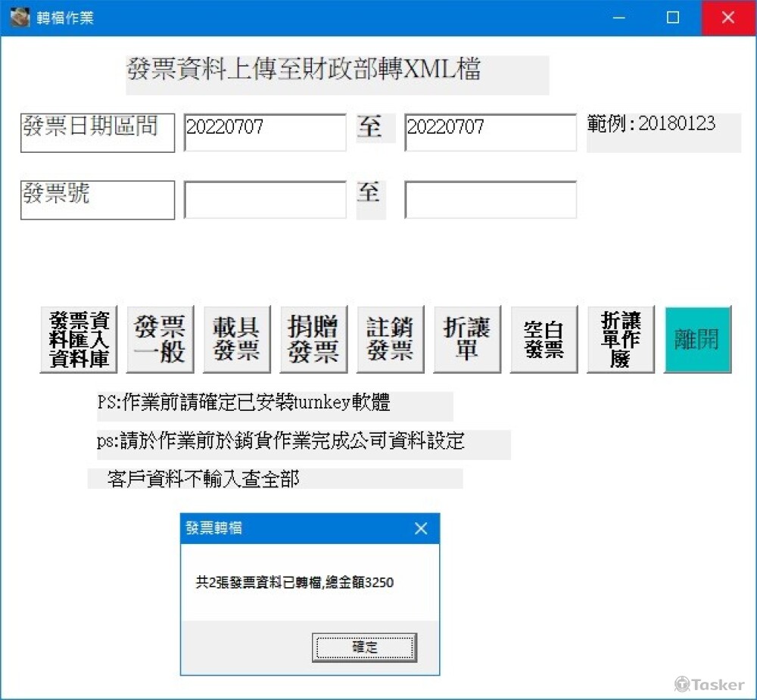Close the 轉檔作業 main window

[x=728, y=18]
